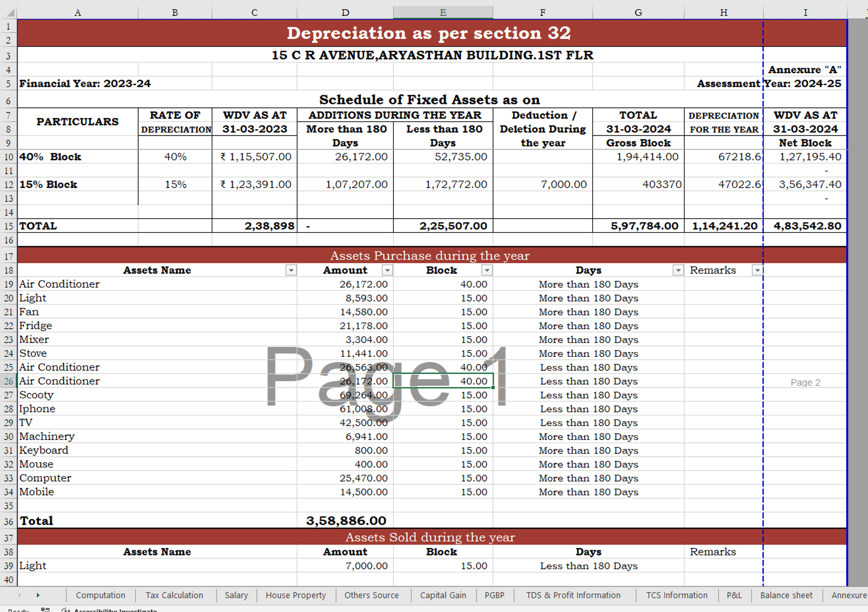Open the Tax Calculation sheet tab
The width and height of the screenshot is (868, 612).
coord(174,595)
